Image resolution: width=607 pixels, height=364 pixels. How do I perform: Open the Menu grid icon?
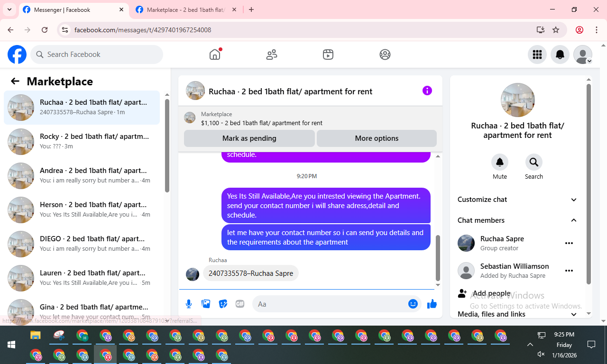click(x=537, y=55)
